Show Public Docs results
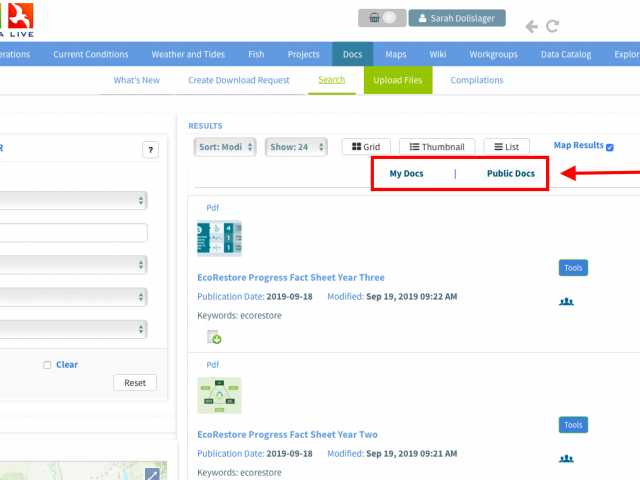640x480 pixels. (x=511, y=173)
